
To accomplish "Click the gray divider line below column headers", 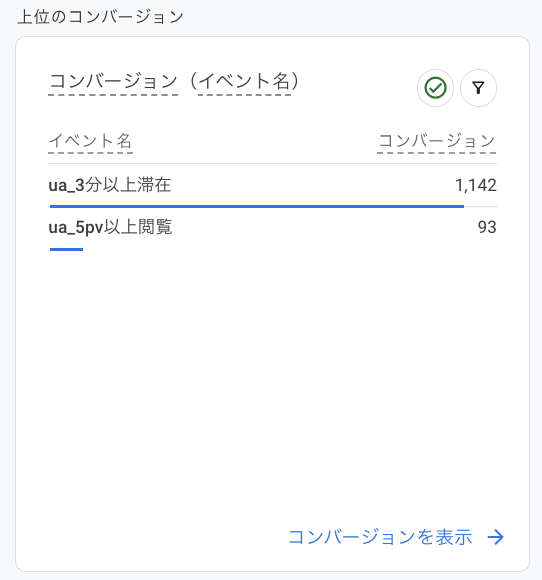I will point(272,163).
